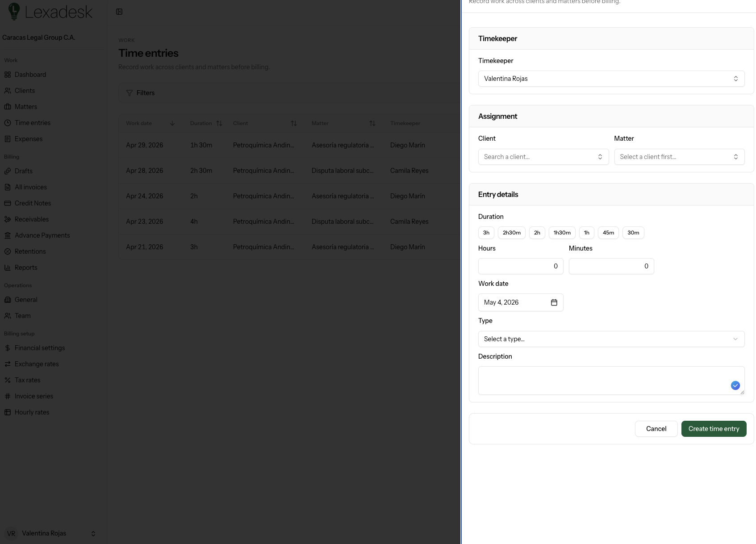This screenshot has width=756, height=544.
Task: Sort by Matter column arrows
Action: click(372, 123)
